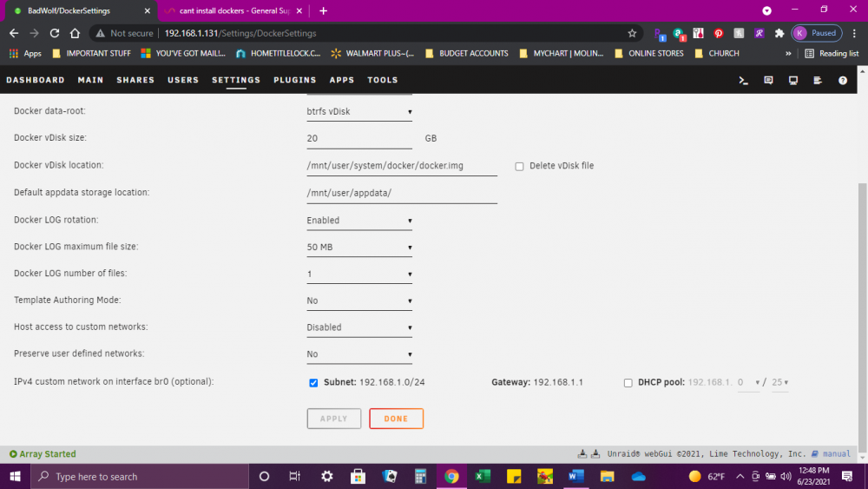Open DHCP pool mask size dropdown
The width and height of the screenshot is (868, 489).
tap(780, 383)
